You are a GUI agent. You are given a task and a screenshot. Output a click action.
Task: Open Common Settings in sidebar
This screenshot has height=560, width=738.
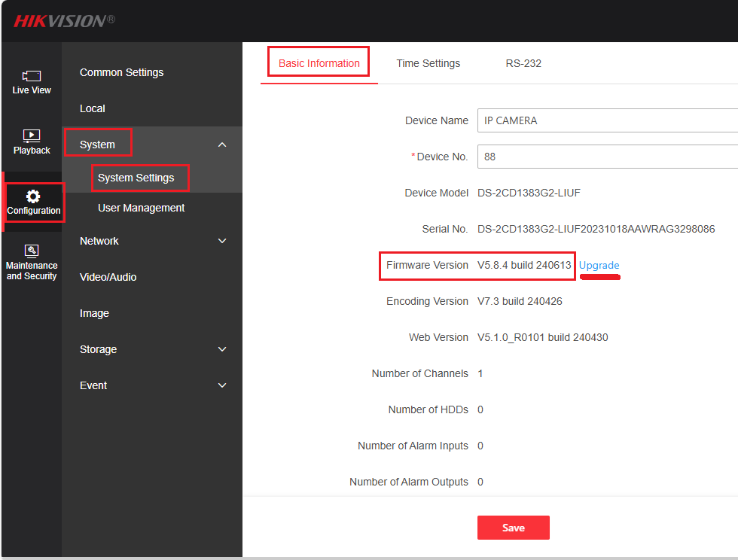pos(121,72)
